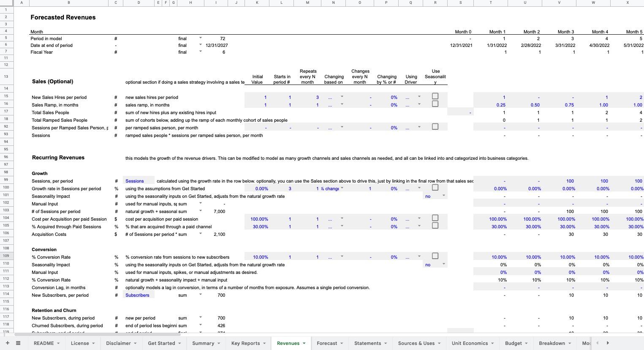
Task: Open the 'sum' dropdown on Manual Input row
Action: tap(200, 203)
